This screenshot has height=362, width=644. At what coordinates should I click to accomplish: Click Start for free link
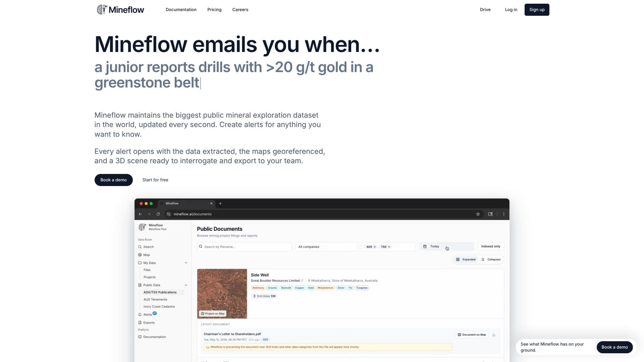pyautogui.click(x=155, y=180)
